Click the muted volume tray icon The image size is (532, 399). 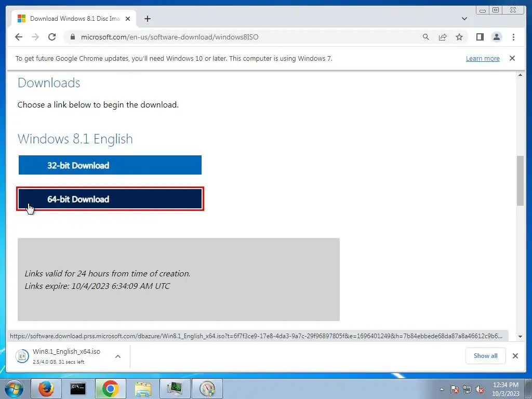pos(480,389)
